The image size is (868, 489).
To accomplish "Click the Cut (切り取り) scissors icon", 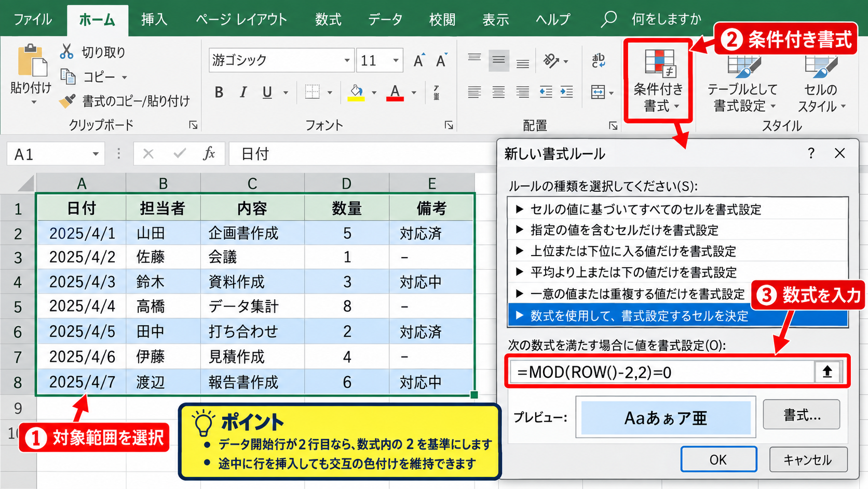I will pyautogui.click(x=66, y=51).
